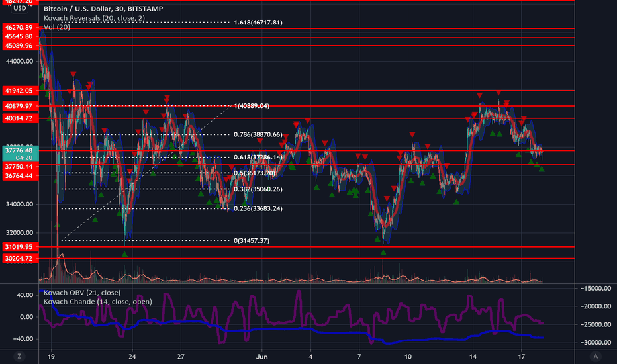This screenshot has height=364, width=617.
Task: Click the 30204.72 red price label
Action: tap(21, 259)
